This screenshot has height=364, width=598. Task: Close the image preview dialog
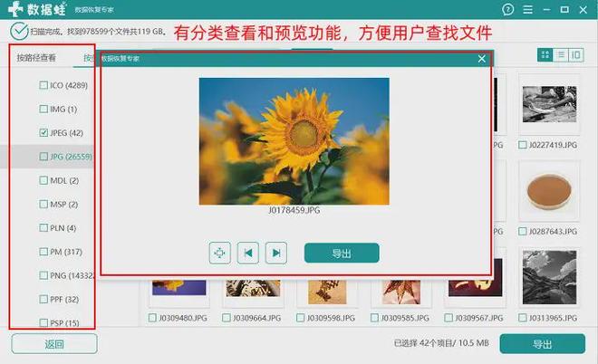click(482, 59)
